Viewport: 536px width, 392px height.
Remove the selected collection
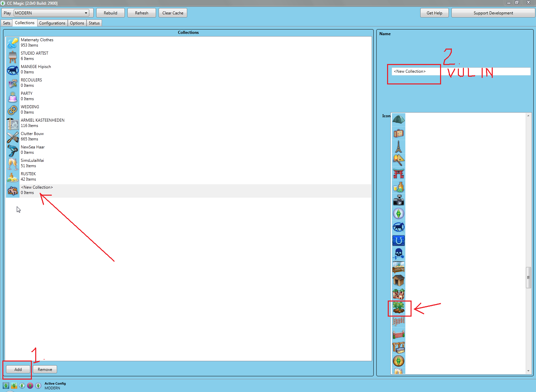45,369
